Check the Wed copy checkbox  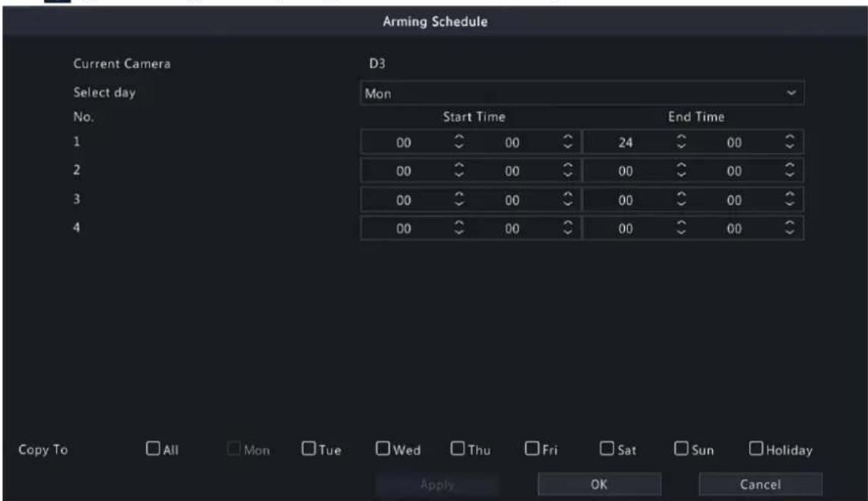click(x=382, y=449)
